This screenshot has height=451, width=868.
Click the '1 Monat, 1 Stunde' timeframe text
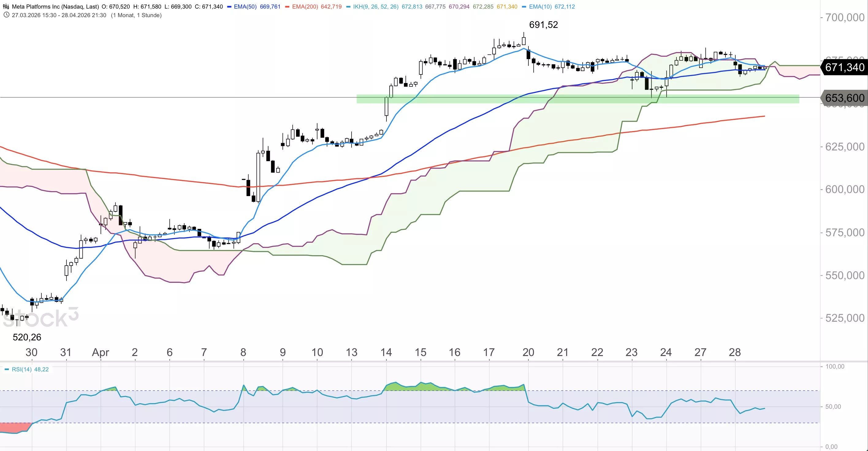pyautogui.click(x=136, y=15)
